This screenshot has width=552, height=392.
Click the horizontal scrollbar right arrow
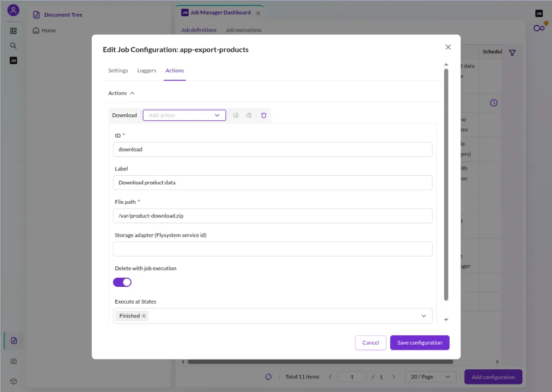pos(498,362)
